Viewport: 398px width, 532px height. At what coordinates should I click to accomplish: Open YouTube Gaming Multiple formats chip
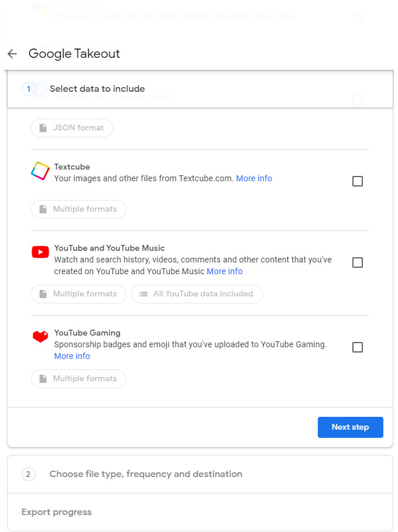(x=78, y=379)
